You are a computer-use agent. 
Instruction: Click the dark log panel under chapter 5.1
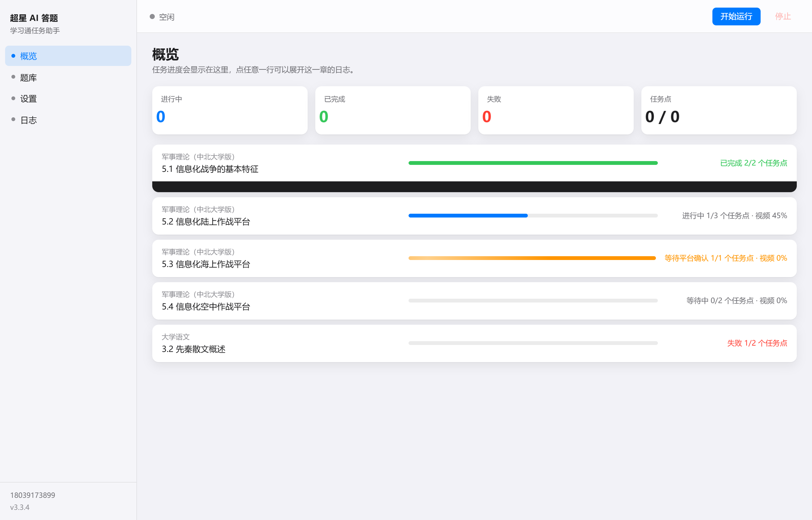474,187
